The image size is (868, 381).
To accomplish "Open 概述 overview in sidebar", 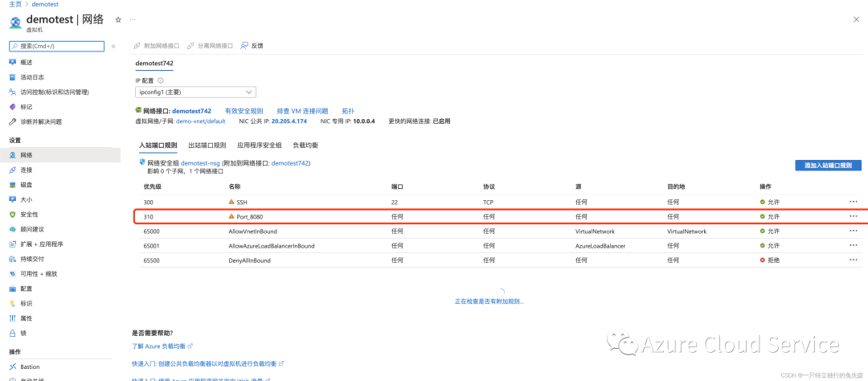I will [26, 62].
